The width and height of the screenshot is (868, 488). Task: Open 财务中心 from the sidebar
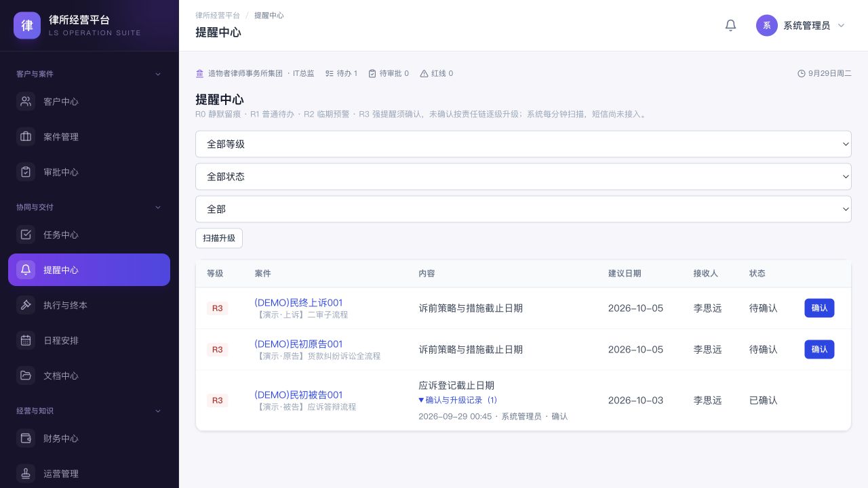tap(89, 438)
